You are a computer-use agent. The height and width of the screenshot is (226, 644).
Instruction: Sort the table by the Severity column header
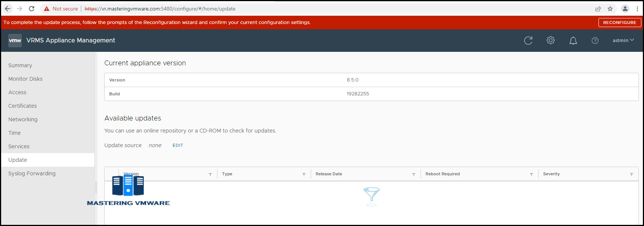pyautogui.click(x=551, y=174)
